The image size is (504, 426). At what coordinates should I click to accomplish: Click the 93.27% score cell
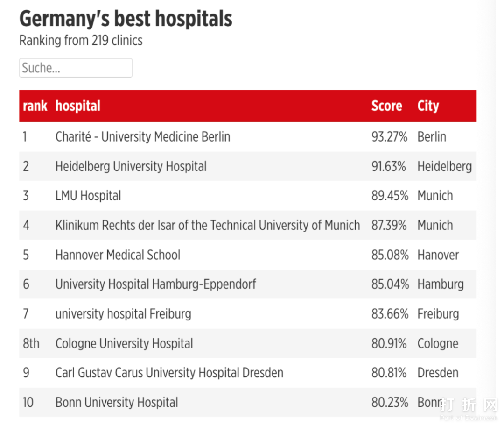click(389, 137)
